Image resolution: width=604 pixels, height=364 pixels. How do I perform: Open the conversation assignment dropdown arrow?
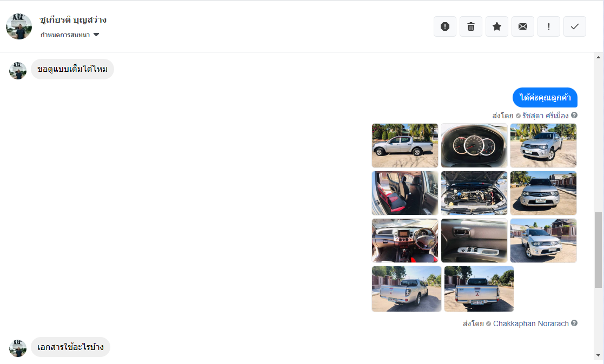(96, 35)
